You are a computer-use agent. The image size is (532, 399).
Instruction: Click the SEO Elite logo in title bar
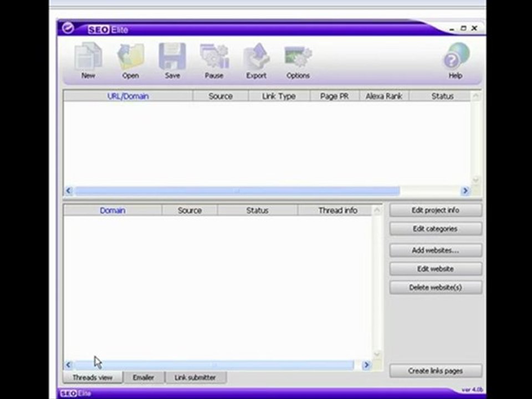[x=108, y=29]
